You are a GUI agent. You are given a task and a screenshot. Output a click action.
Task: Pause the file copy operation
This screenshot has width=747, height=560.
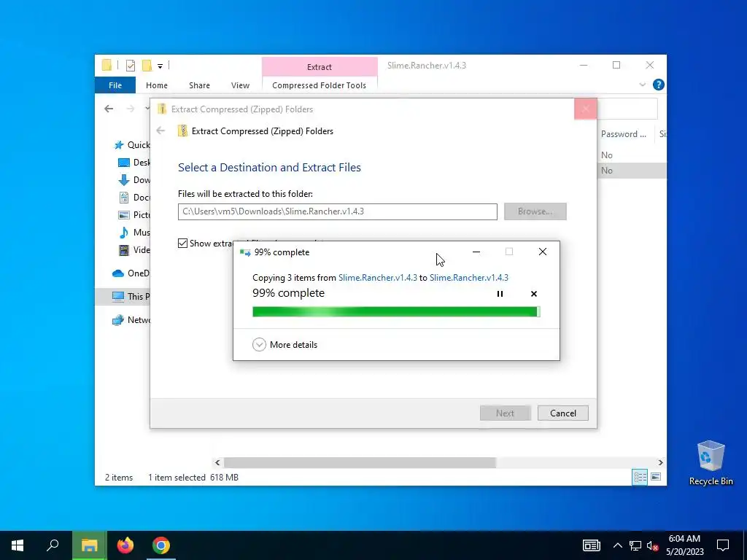click(500, 294)
